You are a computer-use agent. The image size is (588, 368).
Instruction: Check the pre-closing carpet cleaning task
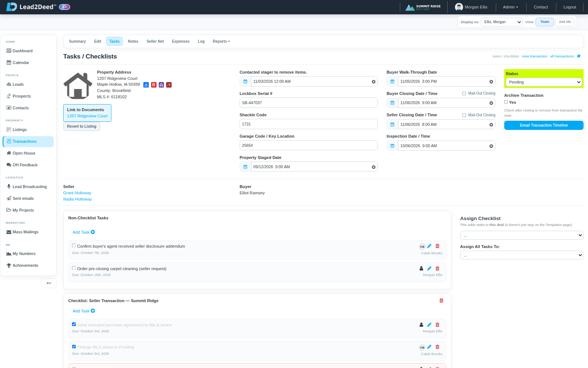(74, 268)
